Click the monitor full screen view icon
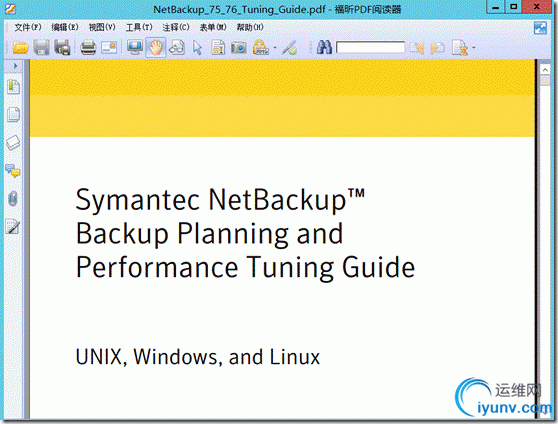 [135, 47]
